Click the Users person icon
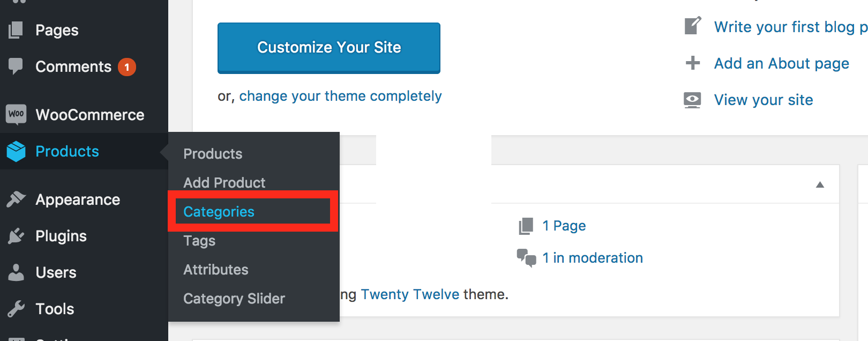 [x=16, y=272]
